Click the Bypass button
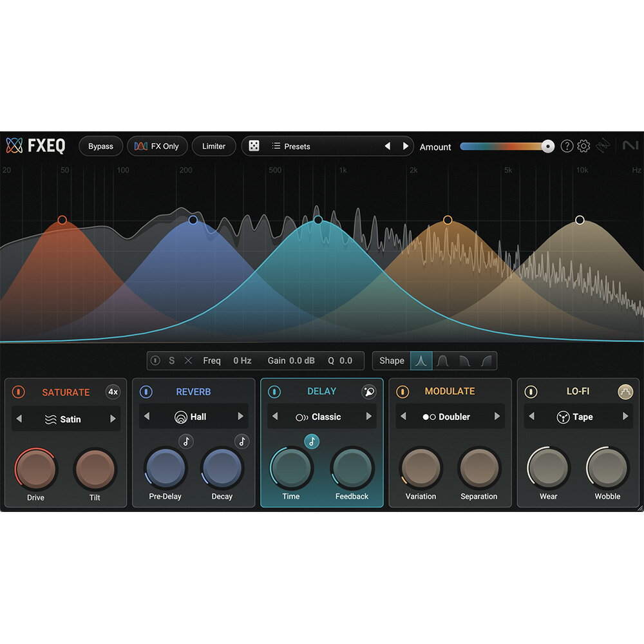This screenshot has height=644, width=644. coord(100,146)
